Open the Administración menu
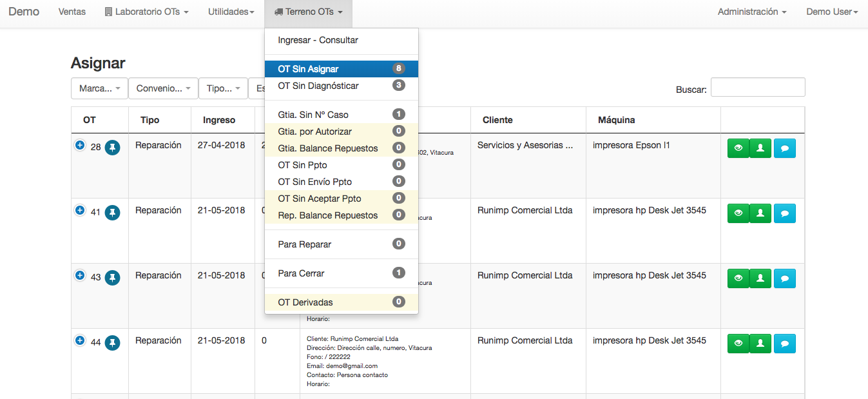This screenshot has width=868, height=399. 752,12
